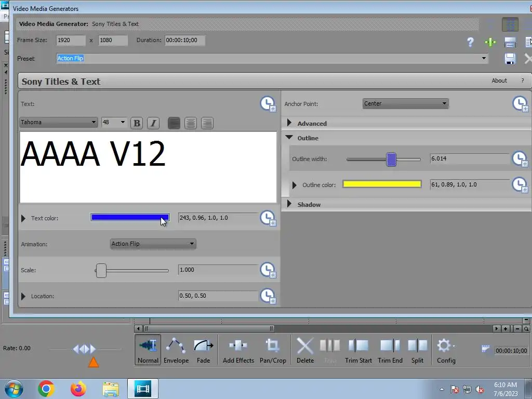Open Google Chrome from the taskbar
Viewport: 532px width, 399px height.
(46, 389)
